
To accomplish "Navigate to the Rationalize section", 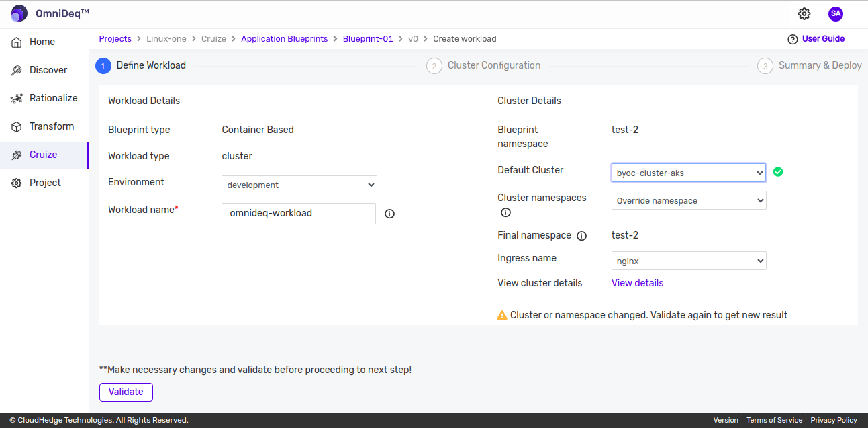I will (x=54, y=97).
